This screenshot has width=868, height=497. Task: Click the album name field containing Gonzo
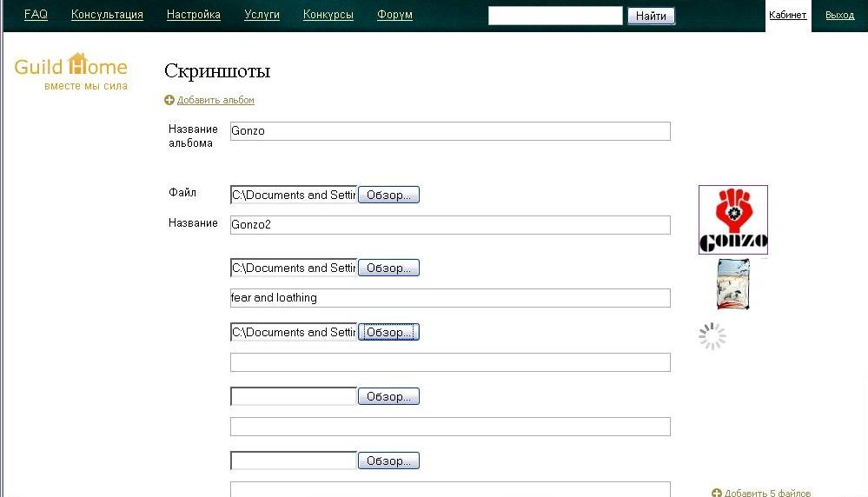(449, 131)
